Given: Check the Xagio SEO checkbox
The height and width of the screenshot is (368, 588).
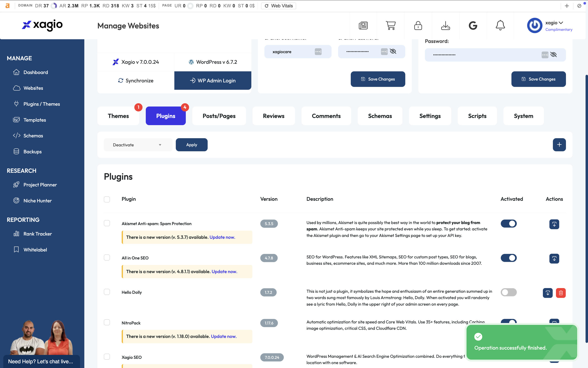Looking at the screenshot, I should pos(107,357).
